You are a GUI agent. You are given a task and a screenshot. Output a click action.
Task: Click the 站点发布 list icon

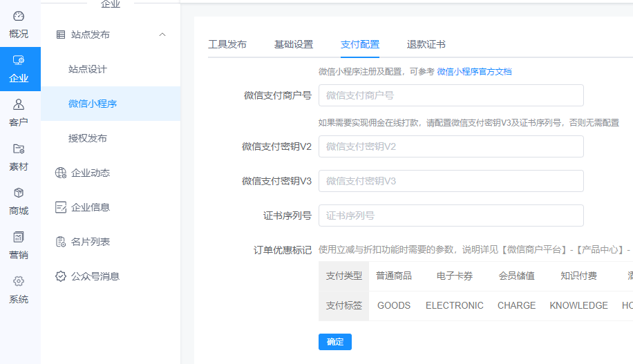click(x=61, y=35)
